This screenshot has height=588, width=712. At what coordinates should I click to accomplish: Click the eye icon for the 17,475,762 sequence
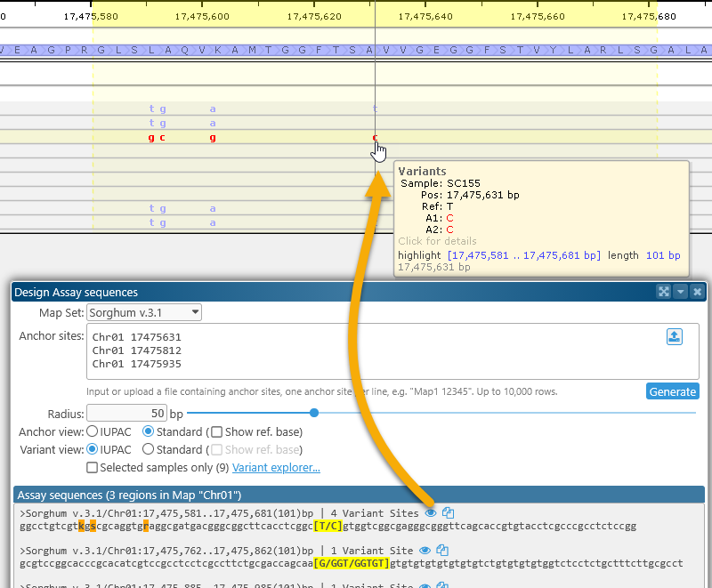[x=425, y=551]
